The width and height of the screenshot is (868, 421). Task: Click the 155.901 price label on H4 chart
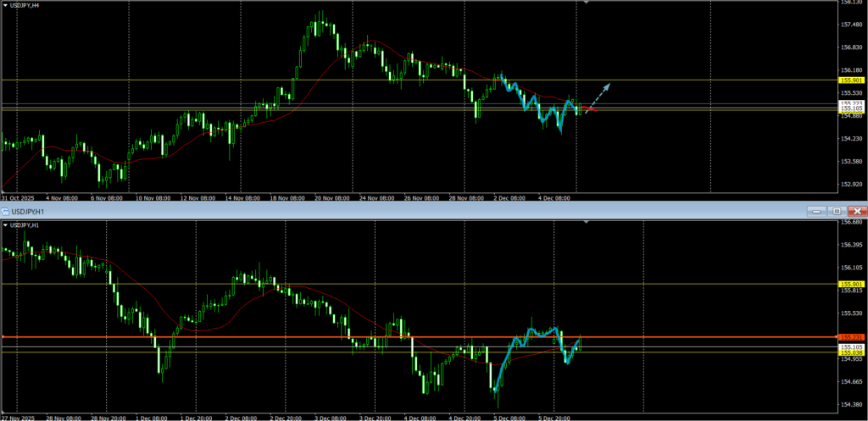[x=850, y=80]
